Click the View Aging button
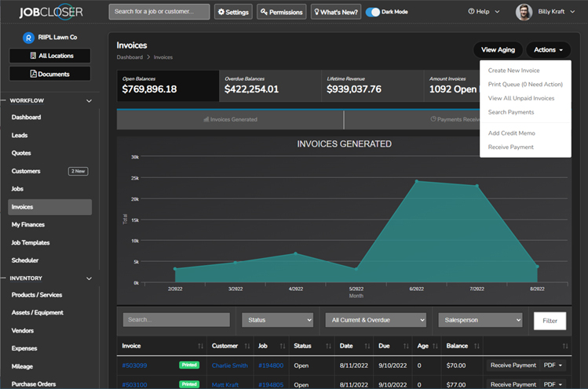 498,49
